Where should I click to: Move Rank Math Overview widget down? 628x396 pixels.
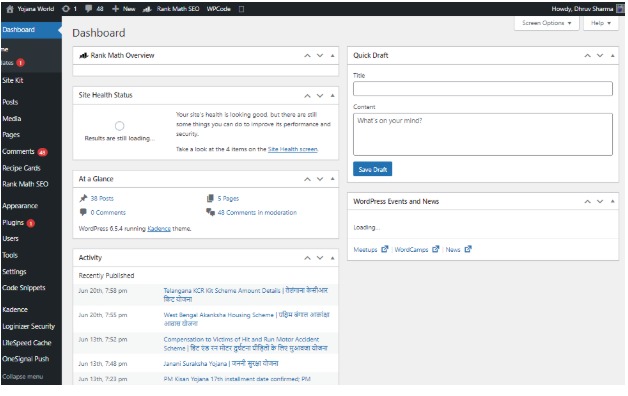(x=320, y=56)
